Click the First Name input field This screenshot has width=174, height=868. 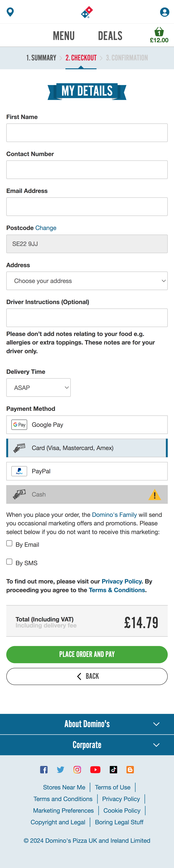coord(87,133)
